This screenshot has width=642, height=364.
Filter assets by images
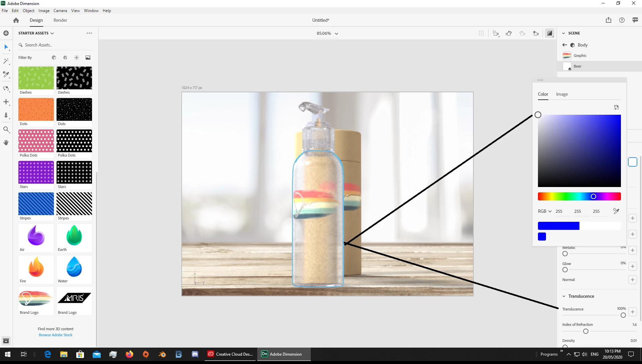88,58
